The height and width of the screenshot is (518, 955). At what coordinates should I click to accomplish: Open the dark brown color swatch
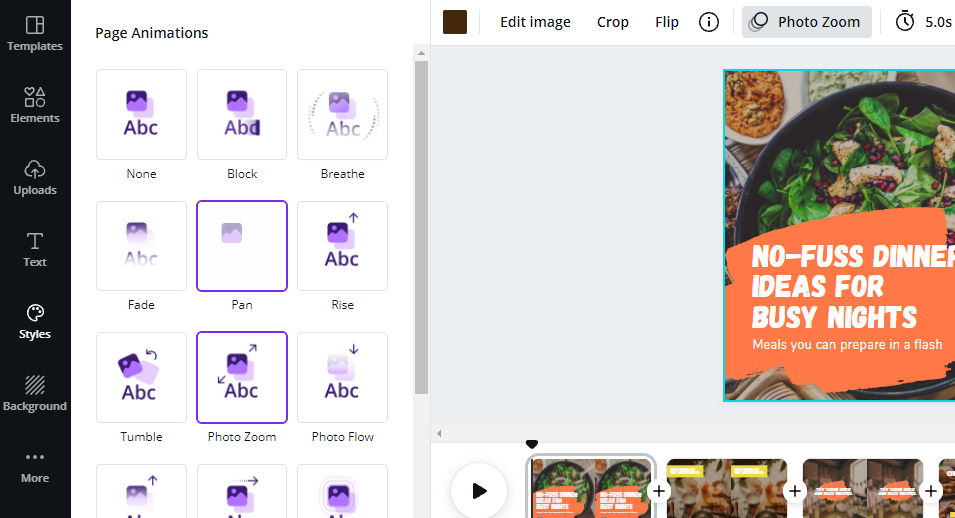point(455,22)
